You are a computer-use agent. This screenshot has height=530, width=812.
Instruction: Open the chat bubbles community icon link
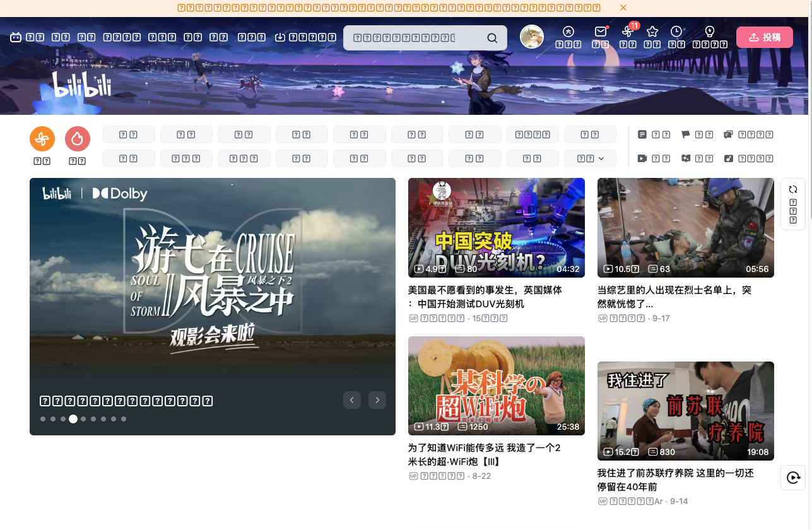tap(728, 134)
